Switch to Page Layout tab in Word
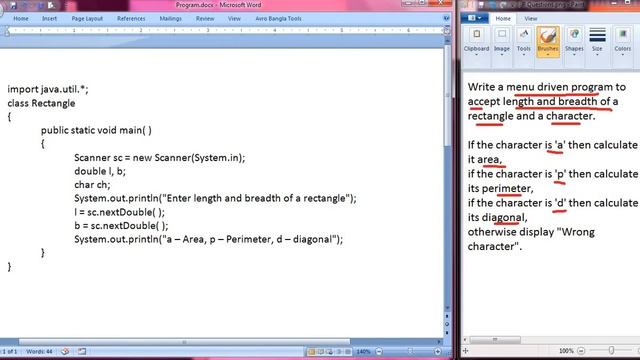This screenshot has width=640, height=360. tap(87, 18)
